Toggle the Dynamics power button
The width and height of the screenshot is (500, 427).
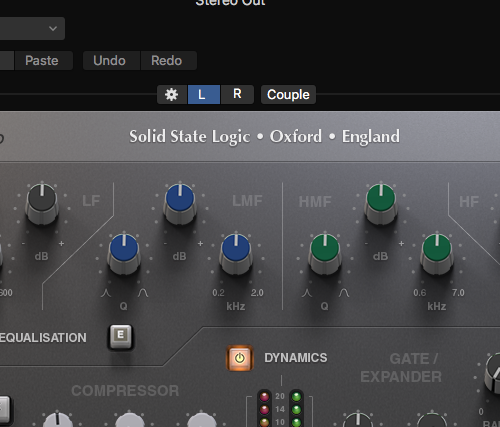pos(240,358)
